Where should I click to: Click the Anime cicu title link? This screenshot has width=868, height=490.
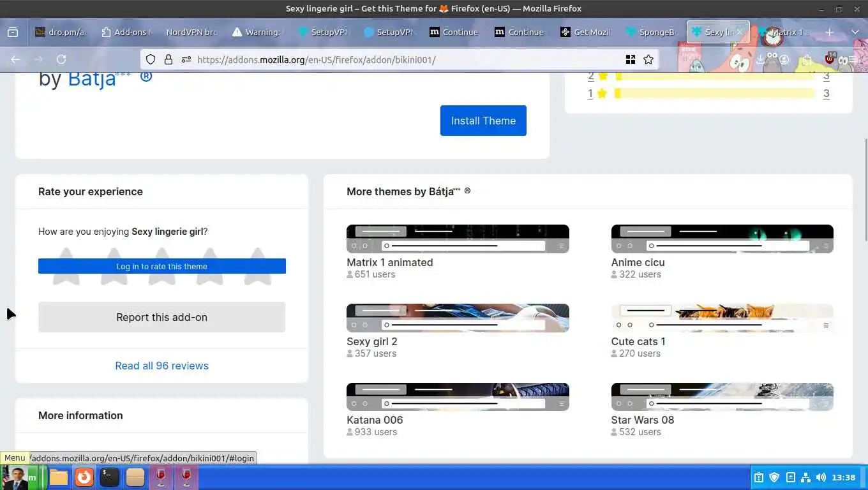(638, 262)
